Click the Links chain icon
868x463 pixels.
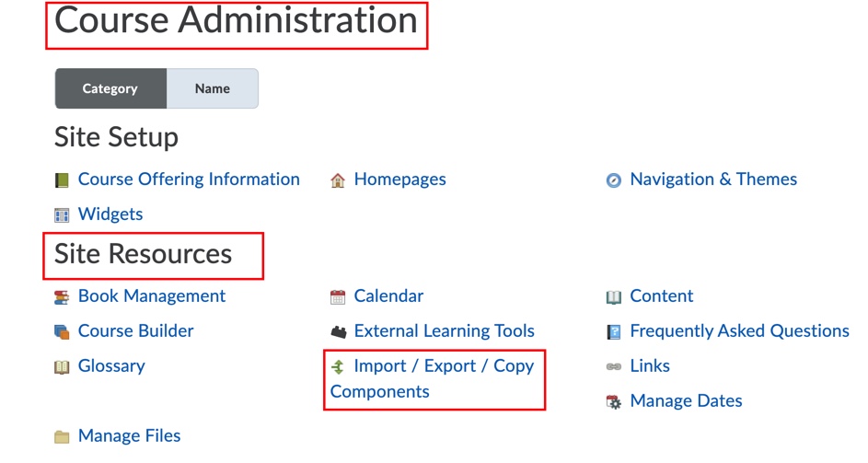(614, 366)
